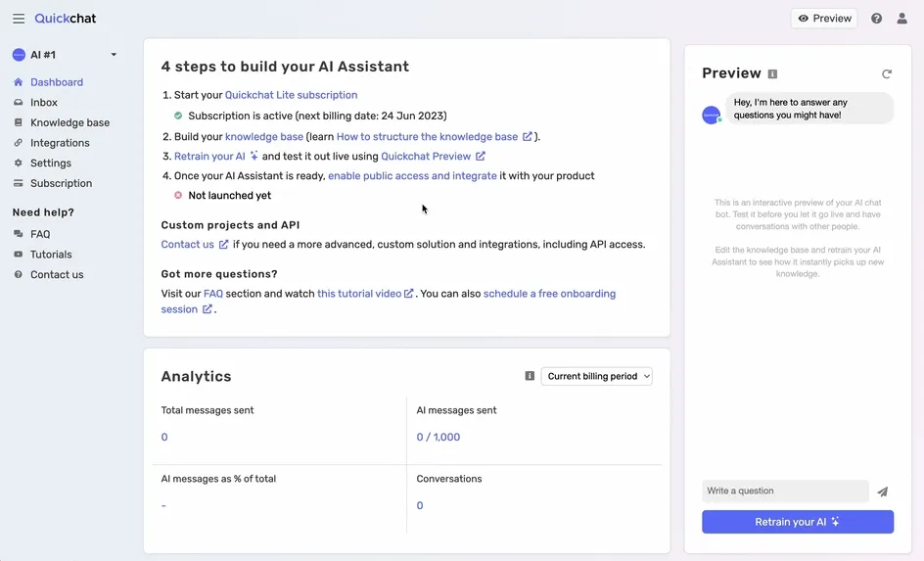Viewport: 924px width, 561px height.
Task: Click the Quickchat logo
Action: click(x=65, y=19)
